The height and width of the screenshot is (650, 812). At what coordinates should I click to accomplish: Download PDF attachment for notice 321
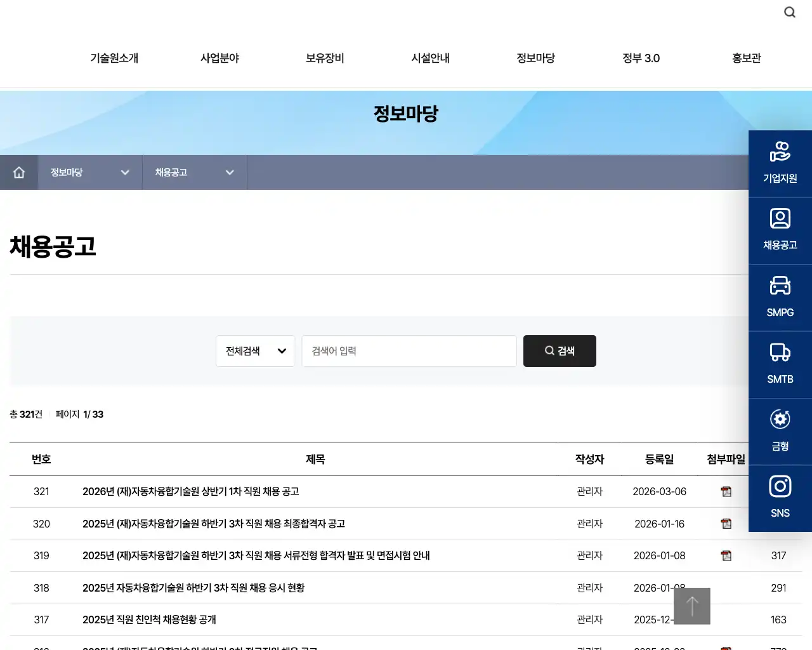coord(725,491)
